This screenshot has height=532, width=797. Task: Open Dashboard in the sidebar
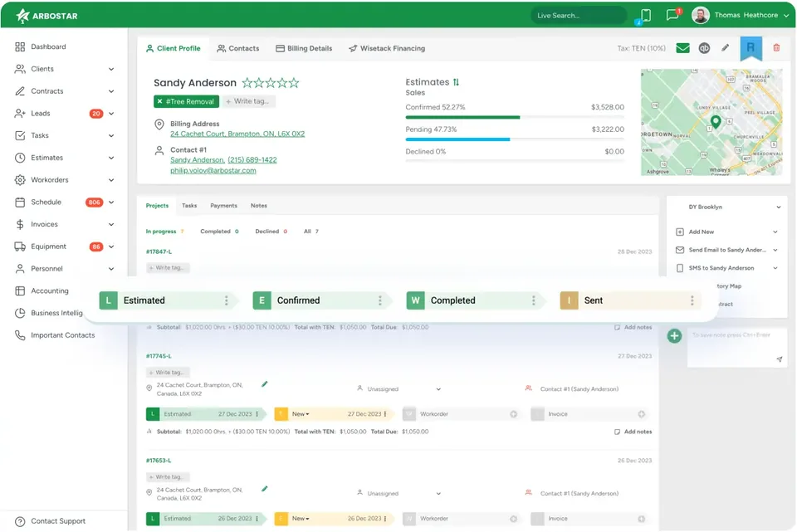48,46
